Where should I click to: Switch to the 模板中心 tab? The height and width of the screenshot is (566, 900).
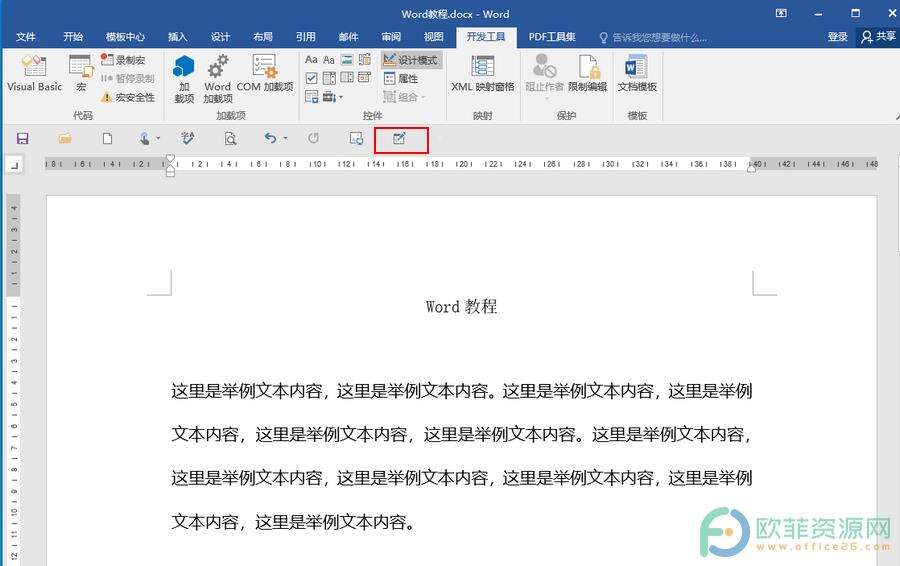coord(125,37)
